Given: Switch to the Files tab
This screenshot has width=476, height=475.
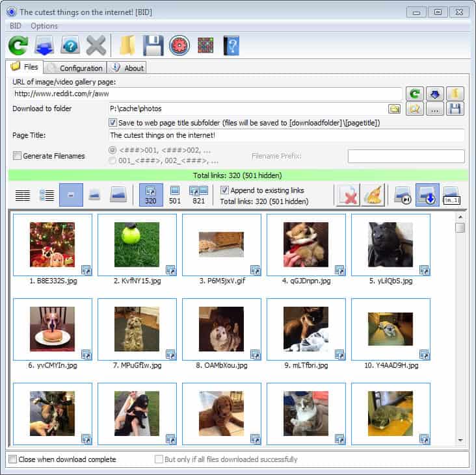Looking at the screenshot, I should coord(25,67).
